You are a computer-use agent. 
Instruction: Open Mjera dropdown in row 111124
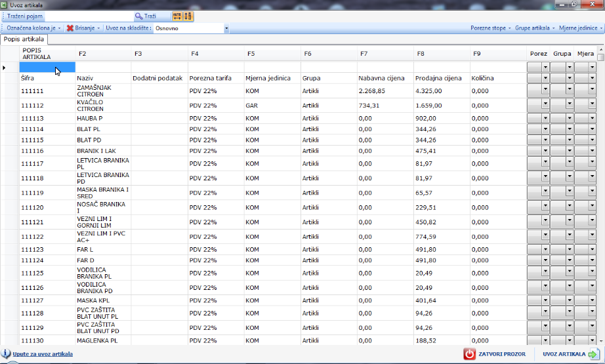click(x=593, y=260)
